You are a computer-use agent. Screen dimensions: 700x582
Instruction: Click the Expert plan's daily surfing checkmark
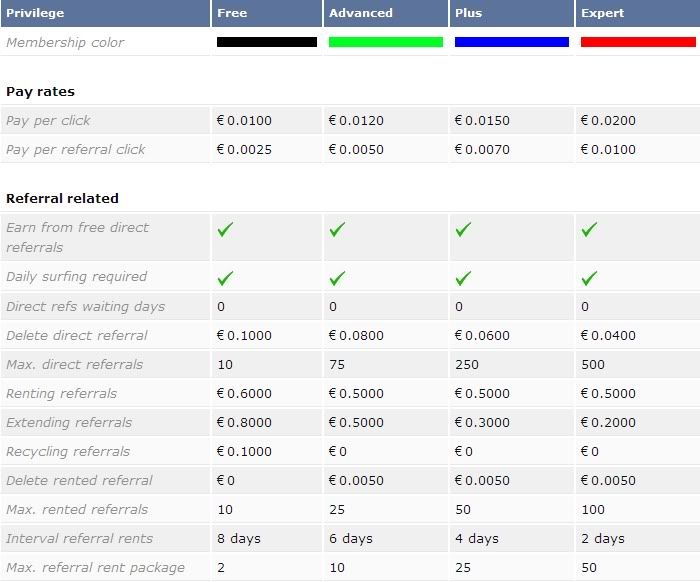[x=589, y=278]
